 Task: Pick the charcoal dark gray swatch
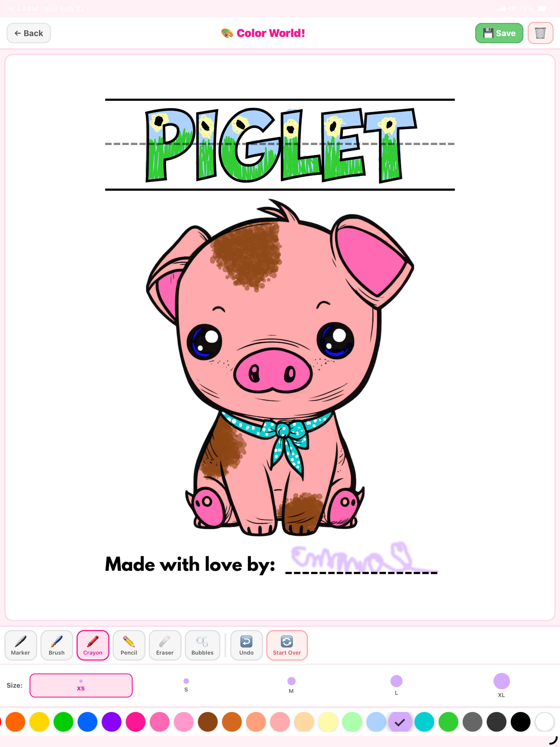click(497, 722)
